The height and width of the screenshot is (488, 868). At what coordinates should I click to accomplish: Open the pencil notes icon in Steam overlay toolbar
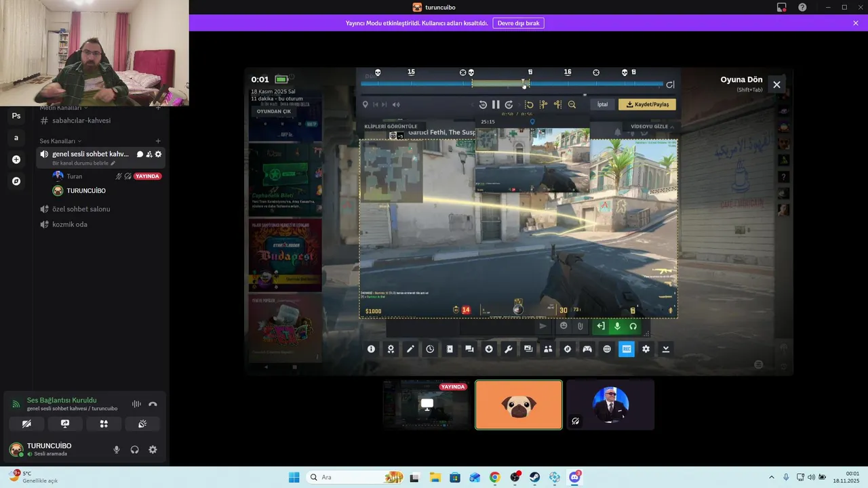click(410, 349)
